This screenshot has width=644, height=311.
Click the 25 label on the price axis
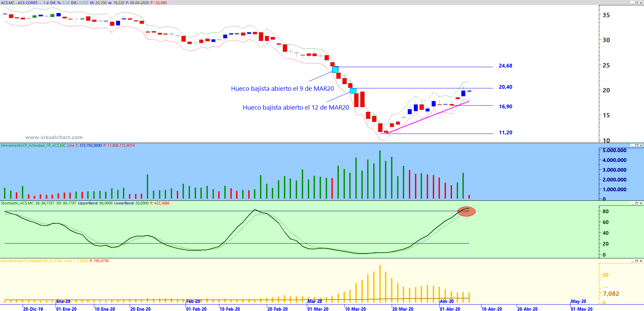pyautogui.click(x=606, y=65)
